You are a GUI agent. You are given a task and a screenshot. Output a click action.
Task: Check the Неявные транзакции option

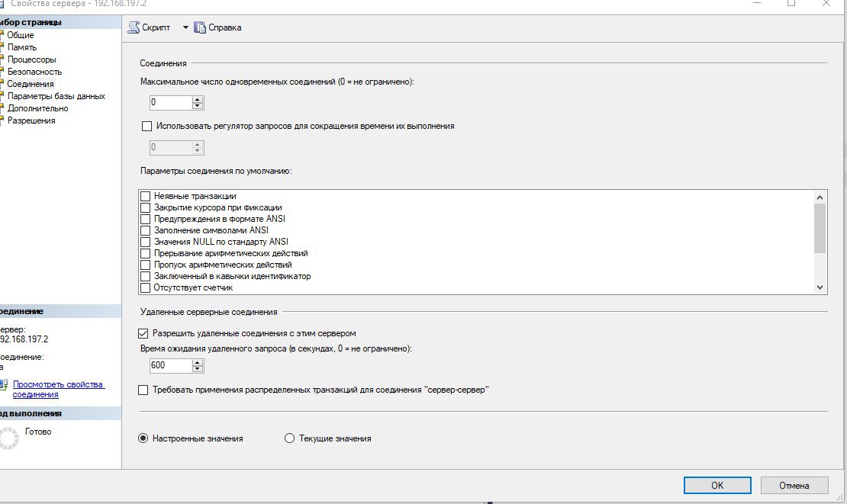(x=145, y=197)
